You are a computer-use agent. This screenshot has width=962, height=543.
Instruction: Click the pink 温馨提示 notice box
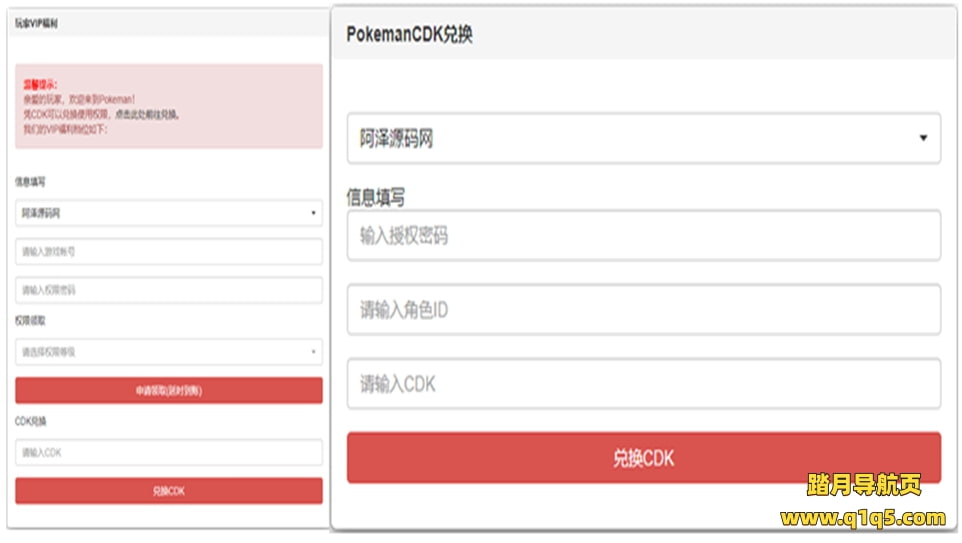pyautogui.click(x=168, y=106)
